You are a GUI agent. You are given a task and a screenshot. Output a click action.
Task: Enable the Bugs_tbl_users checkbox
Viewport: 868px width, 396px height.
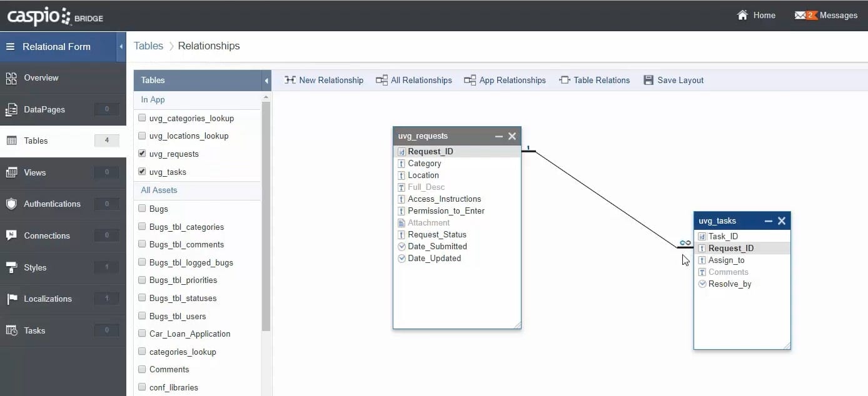142,316
